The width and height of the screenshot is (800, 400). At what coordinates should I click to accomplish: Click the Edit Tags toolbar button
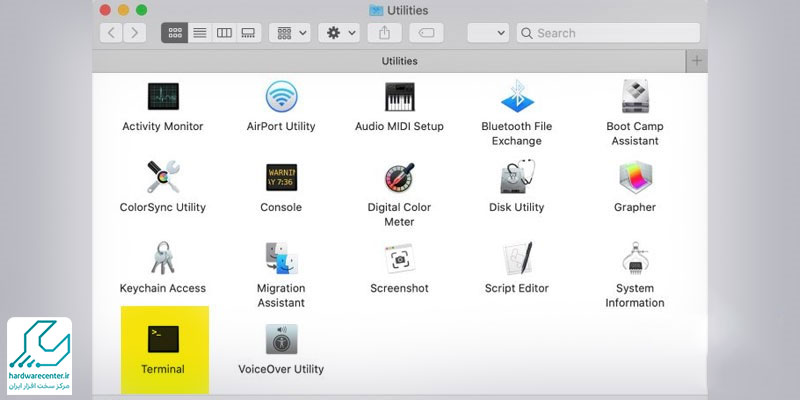coord(426,33)
